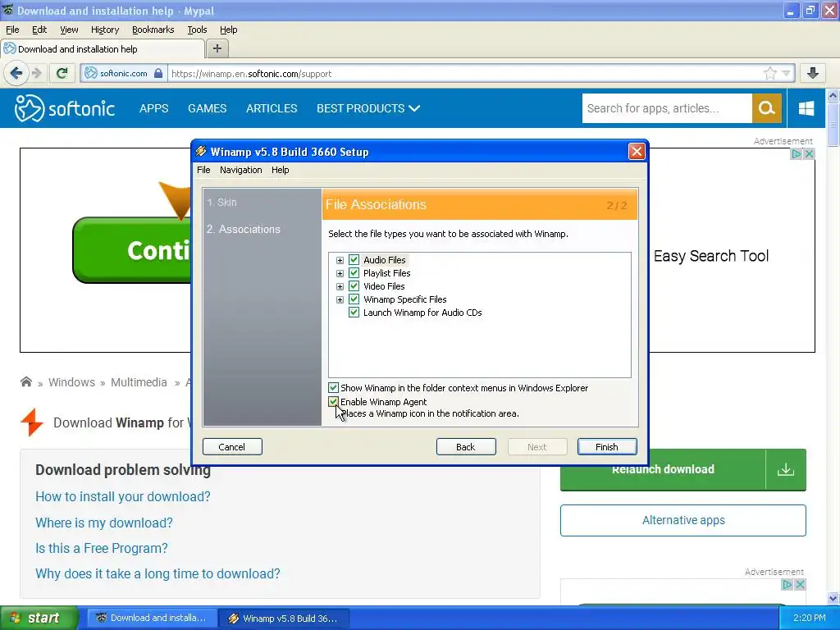Click the browser URL address field
840x630 pixels.
(464, 73)
